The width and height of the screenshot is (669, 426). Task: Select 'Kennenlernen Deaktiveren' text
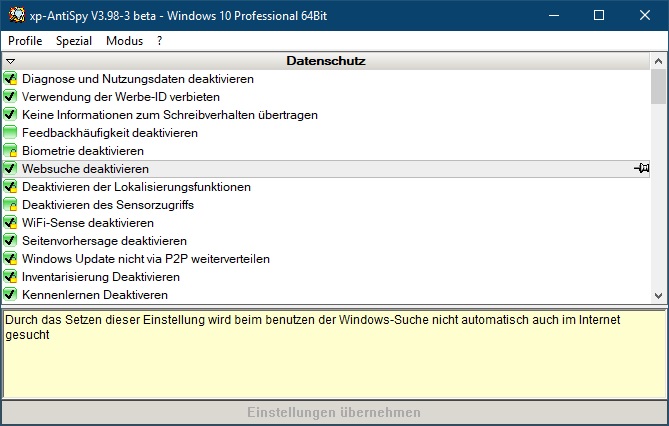point(95,295)
